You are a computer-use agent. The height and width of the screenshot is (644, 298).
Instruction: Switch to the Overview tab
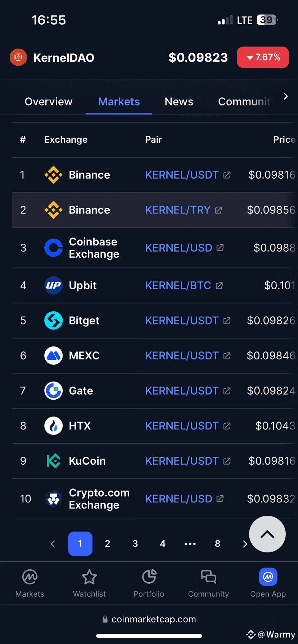[49, 102]
